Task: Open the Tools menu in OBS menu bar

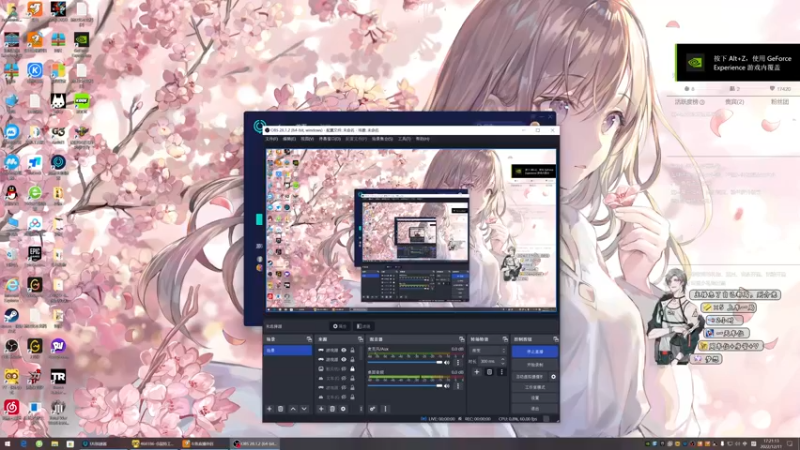Action: pyautogui.click(x=404, y=139)
